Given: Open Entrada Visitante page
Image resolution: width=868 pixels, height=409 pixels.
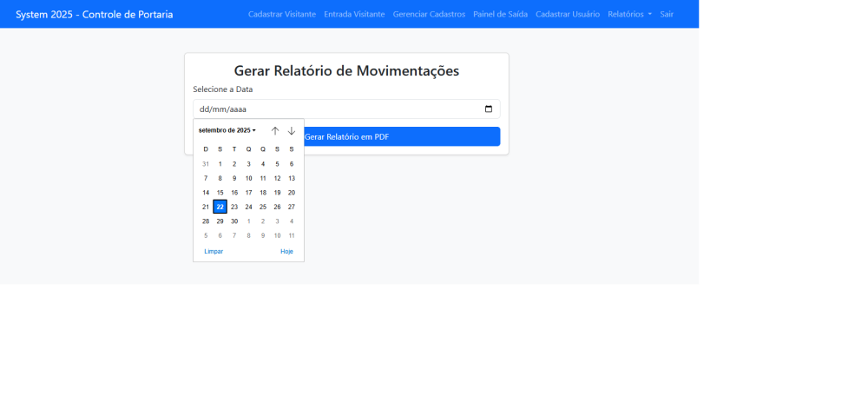Looking at the screenshot, I should click(x=354, y=15).
